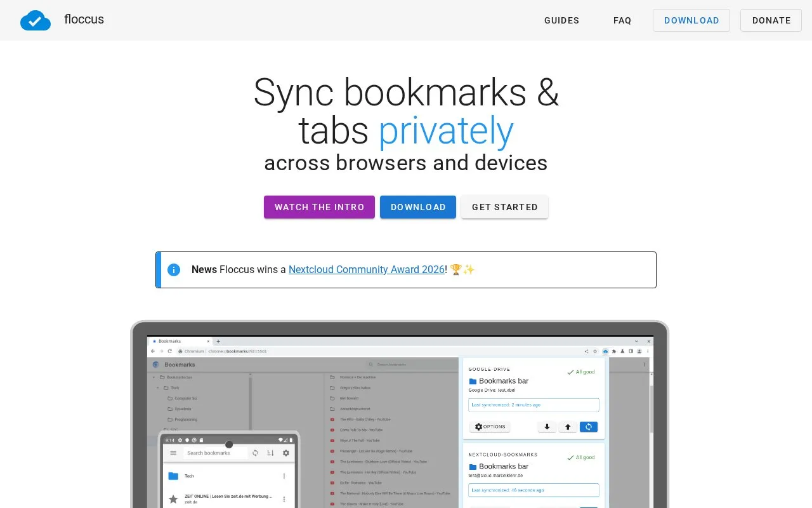Click the bold "News" label in the banner
Screen dimensions: 812x508
(x=204, y=270)
